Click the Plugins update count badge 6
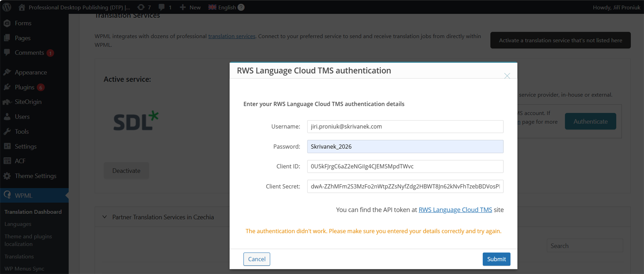644x274 pixels. click(x=41, y=88)
